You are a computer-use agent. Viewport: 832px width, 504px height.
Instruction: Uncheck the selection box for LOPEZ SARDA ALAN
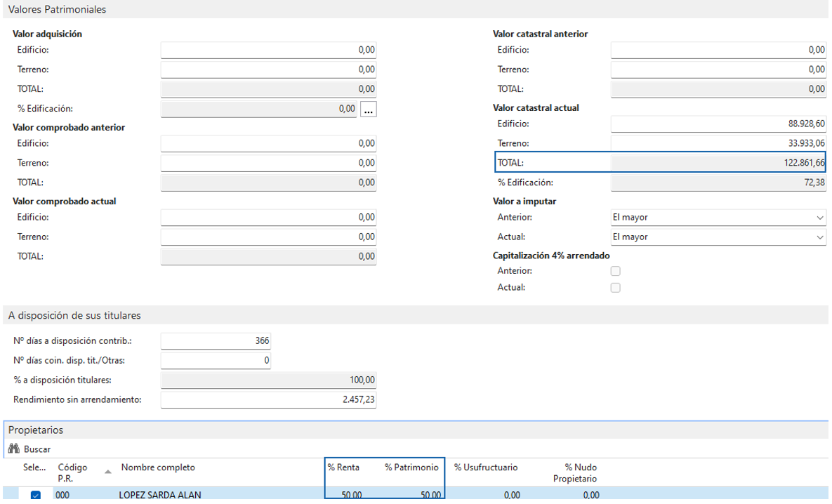click(x=36, y=495)
